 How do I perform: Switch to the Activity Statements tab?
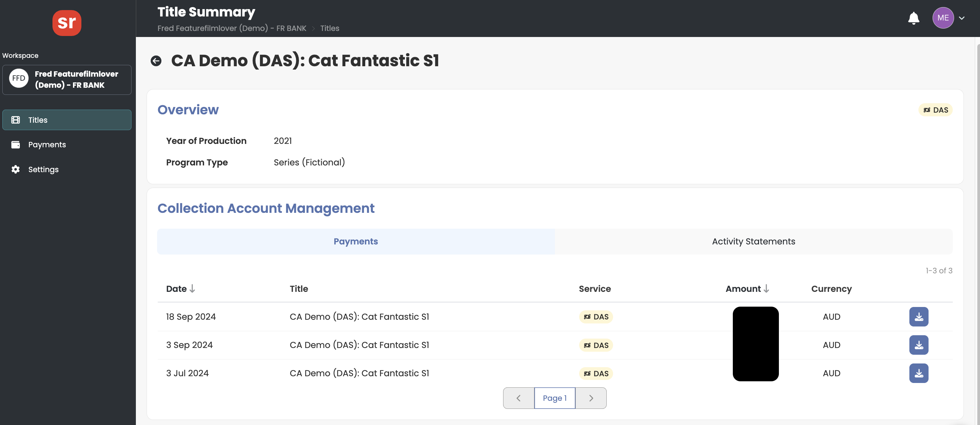[x=753, y=241]
